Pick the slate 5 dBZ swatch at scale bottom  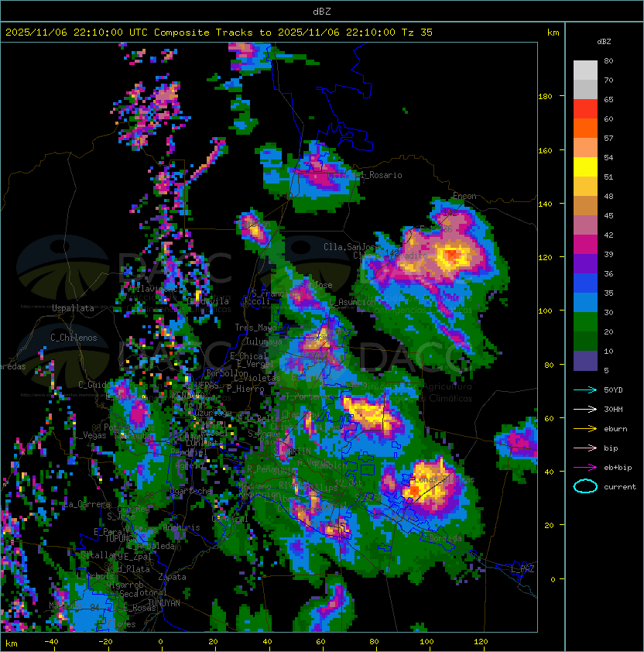[585, 361]
